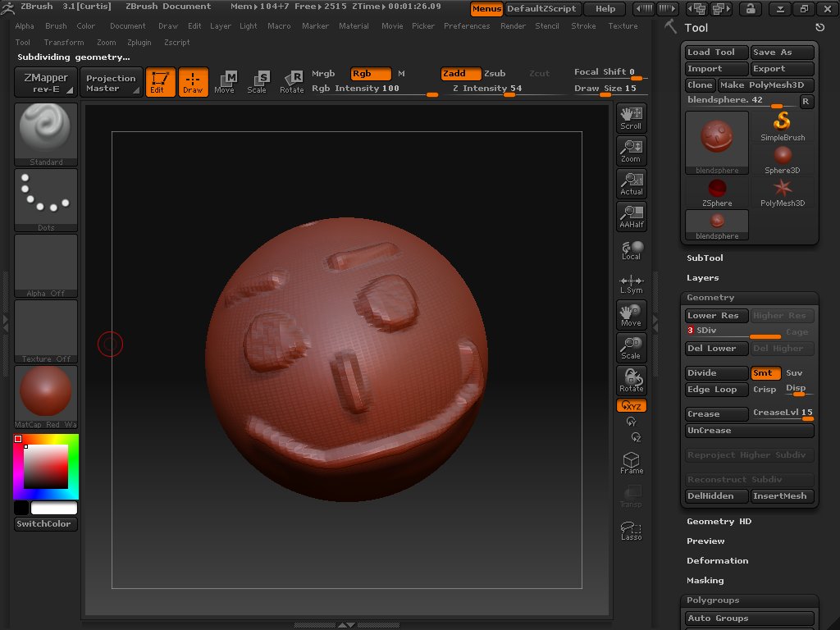Expand the Deformation section
840x630 pixels.
pyautogui.click(x=717, y=561)
